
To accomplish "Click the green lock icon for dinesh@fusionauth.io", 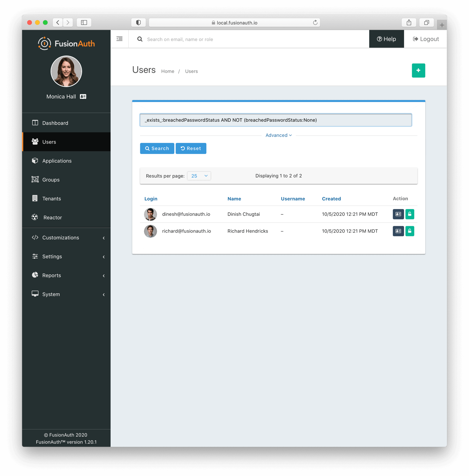I will (409, 214).
